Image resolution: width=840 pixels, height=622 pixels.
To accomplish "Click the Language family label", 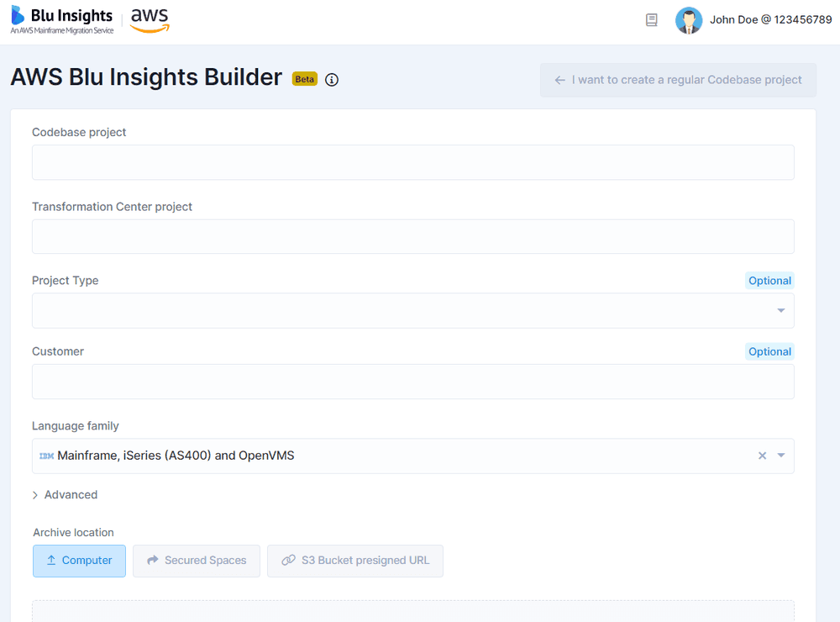I will pyautogui.click(x=75, y=426).
